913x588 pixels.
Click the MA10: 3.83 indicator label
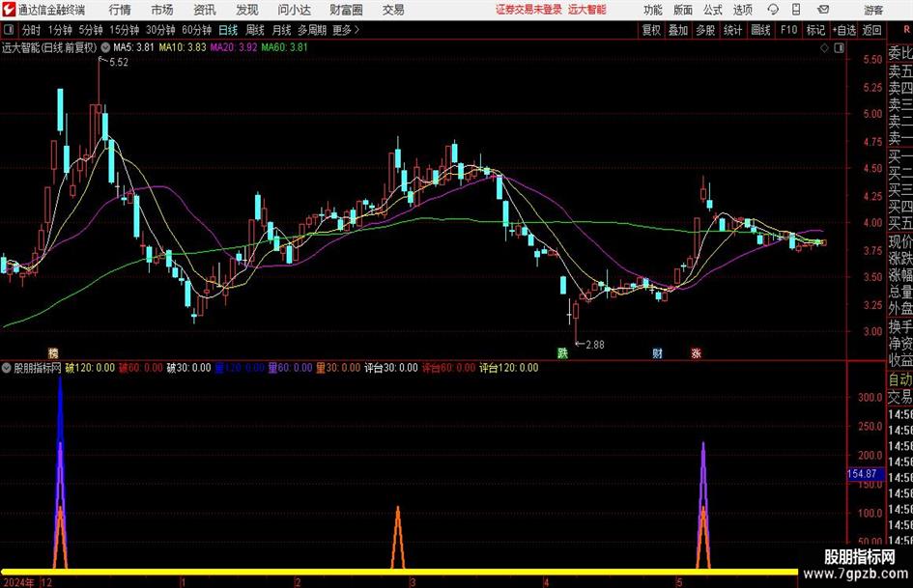[183, 47]
